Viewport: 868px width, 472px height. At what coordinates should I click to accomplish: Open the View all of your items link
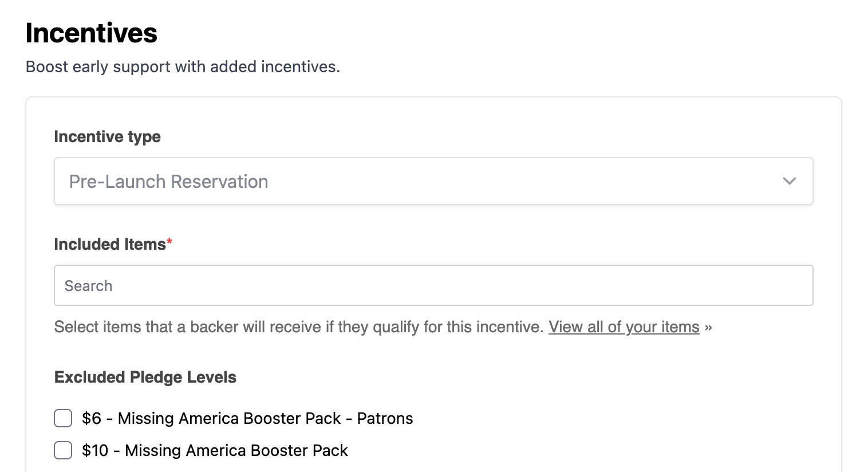click(x=624, y=327)
